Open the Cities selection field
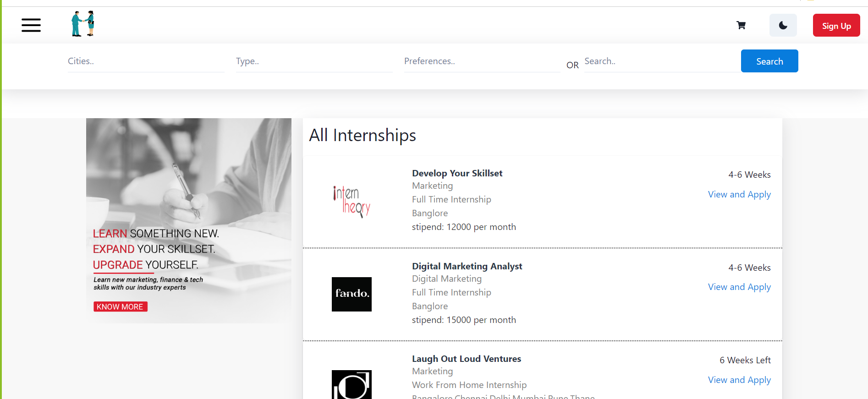868x399 pixels. pyautogui.click(x=146, y=61)
